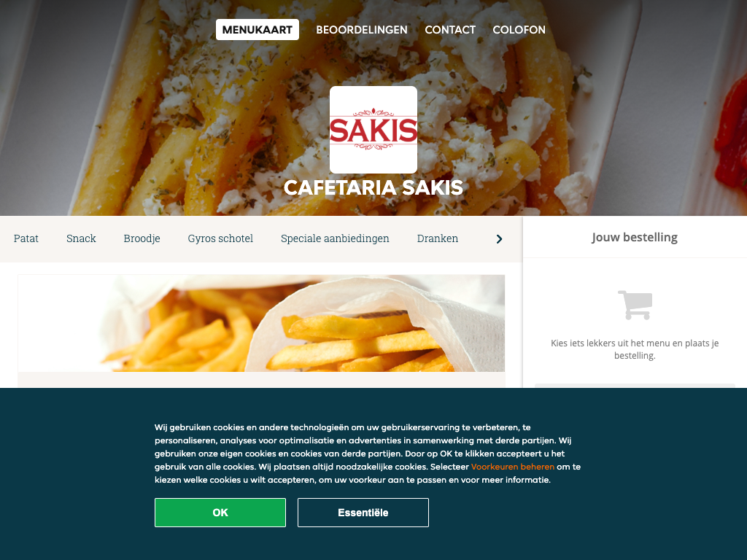Open the Contact page
Image resolution: width=747 pixels, height=560 pixels.
(x=450, y=29)
